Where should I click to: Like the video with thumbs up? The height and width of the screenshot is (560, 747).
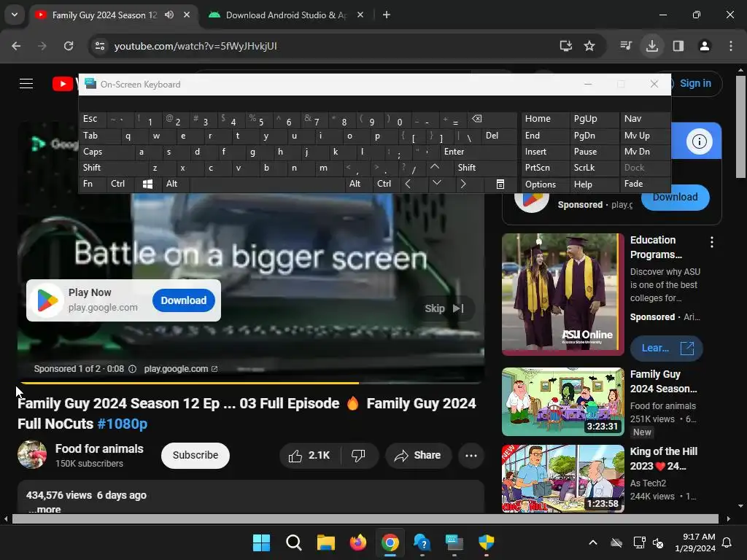pyautogui.click(x=309, y=456)
